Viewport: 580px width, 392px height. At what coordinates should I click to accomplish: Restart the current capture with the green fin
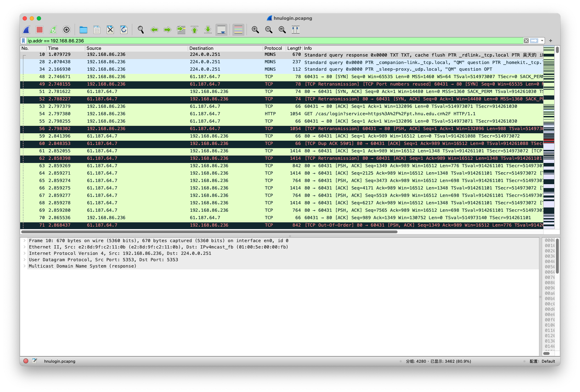pyautogui.click(x=53, y=30)
